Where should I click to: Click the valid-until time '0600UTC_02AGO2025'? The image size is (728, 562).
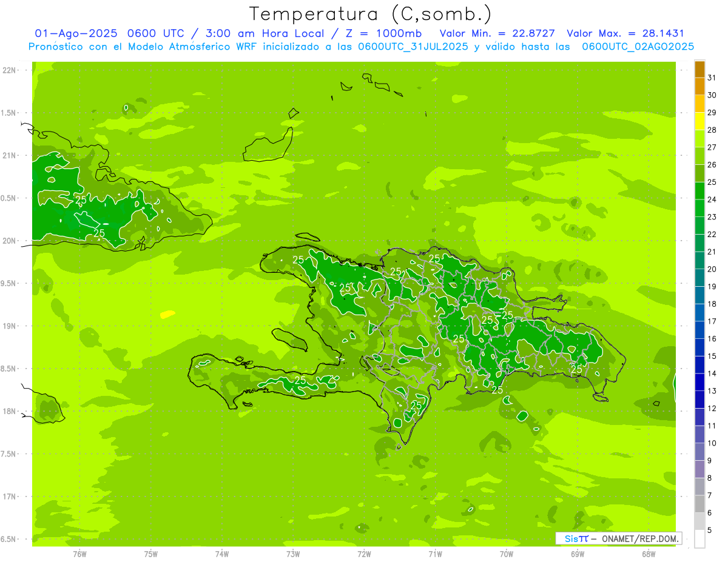pos(638,47)
